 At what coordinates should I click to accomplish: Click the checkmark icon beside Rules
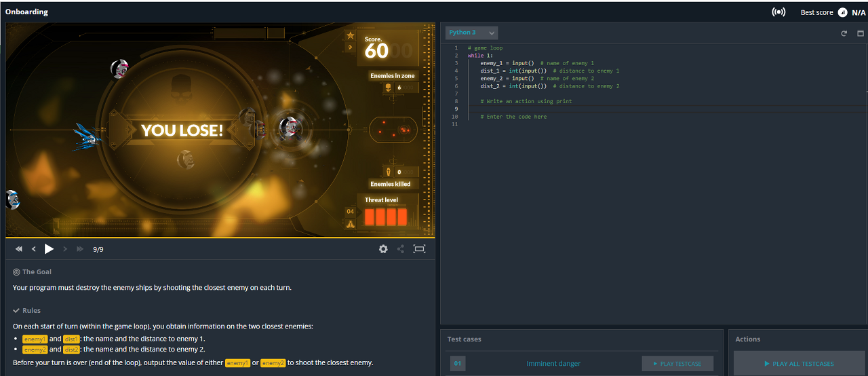(x=16, y=311)
